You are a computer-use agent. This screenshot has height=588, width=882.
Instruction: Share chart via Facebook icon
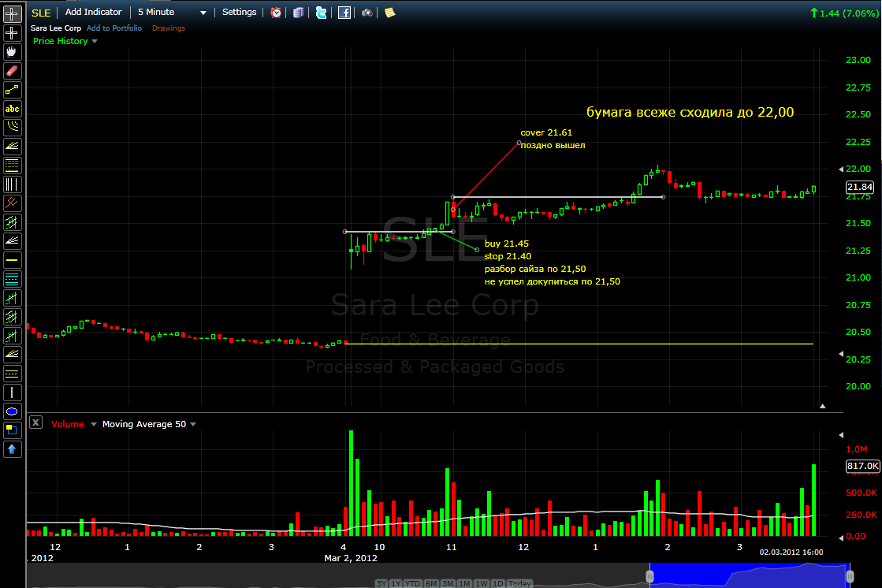[x=344, y=13]
